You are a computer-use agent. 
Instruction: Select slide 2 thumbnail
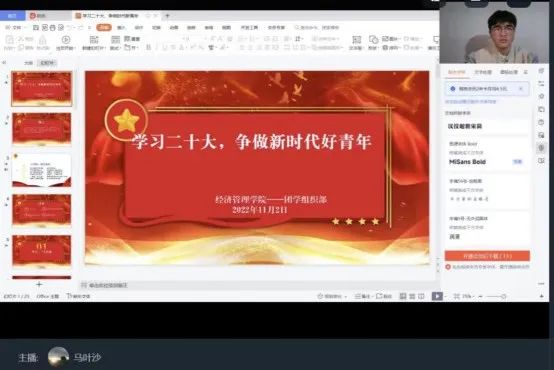pyautogui.click(x=42, y=130)
